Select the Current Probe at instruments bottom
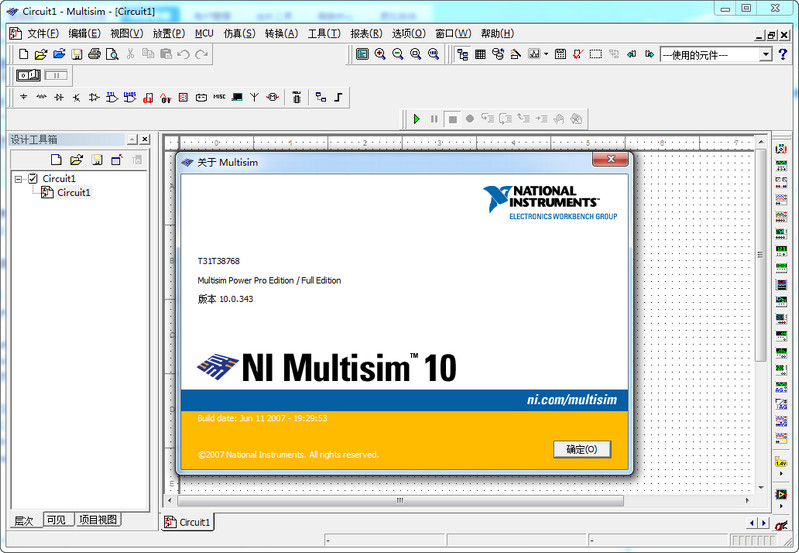This screenshot has height=553, width=799. tap(781, 524)
